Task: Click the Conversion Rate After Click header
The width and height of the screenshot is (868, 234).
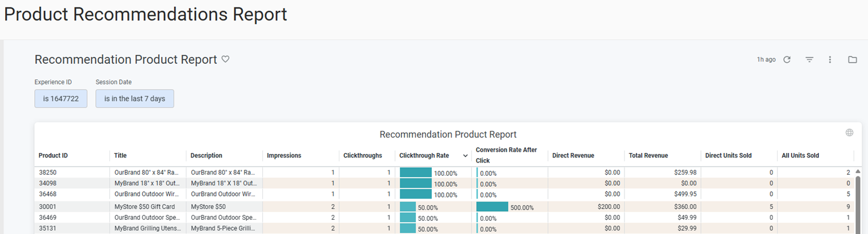Action: (506, 155)
